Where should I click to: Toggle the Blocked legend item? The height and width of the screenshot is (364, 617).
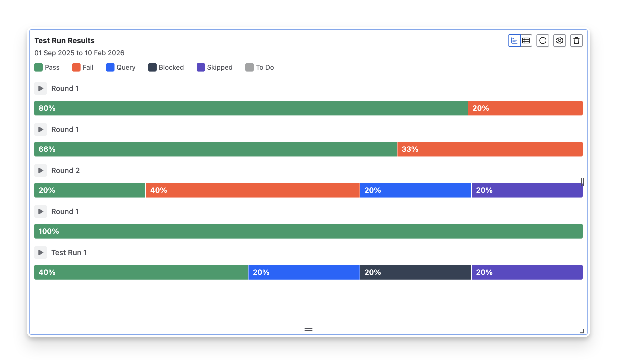pos(166,67)
